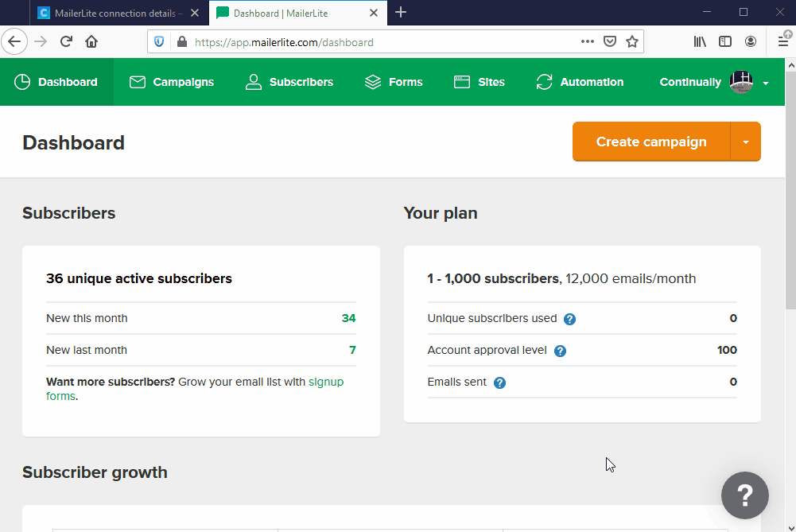796x532 pixels.
Task: Close the Dashboard | MailerLite tab
Action: 374,13
